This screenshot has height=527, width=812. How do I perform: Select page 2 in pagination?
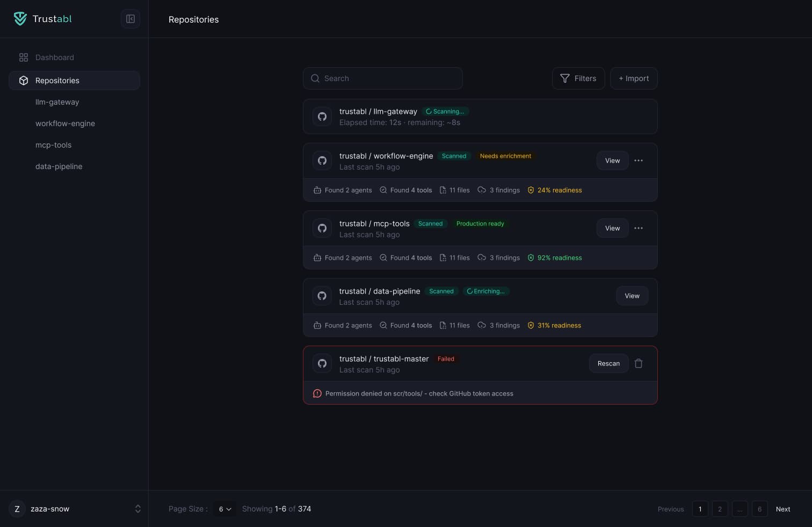tap(720, 509)
